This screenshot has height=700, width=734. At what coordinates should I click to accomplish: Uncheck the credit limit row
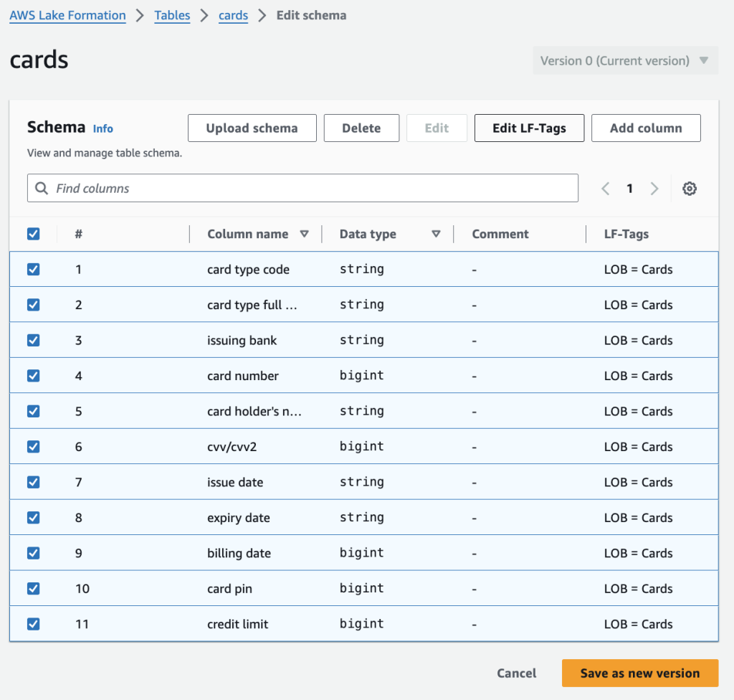click(33, 624)
